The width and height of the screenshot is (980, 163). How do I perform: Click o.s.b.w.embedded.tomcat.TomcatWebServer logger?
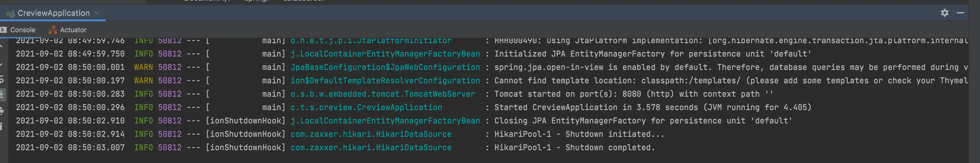tap(383, 94)
